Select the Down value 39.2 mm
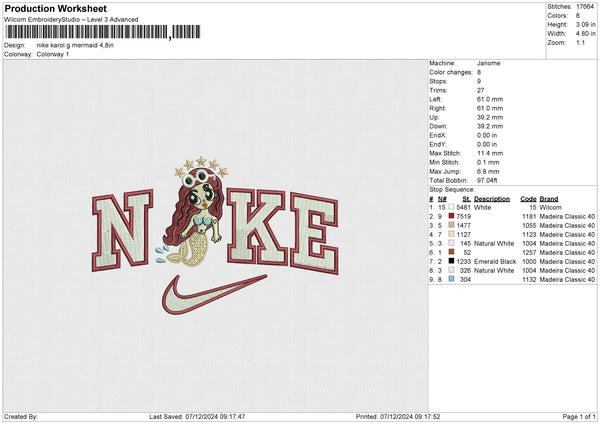This screenshot has width=600, height=424. 490,126
